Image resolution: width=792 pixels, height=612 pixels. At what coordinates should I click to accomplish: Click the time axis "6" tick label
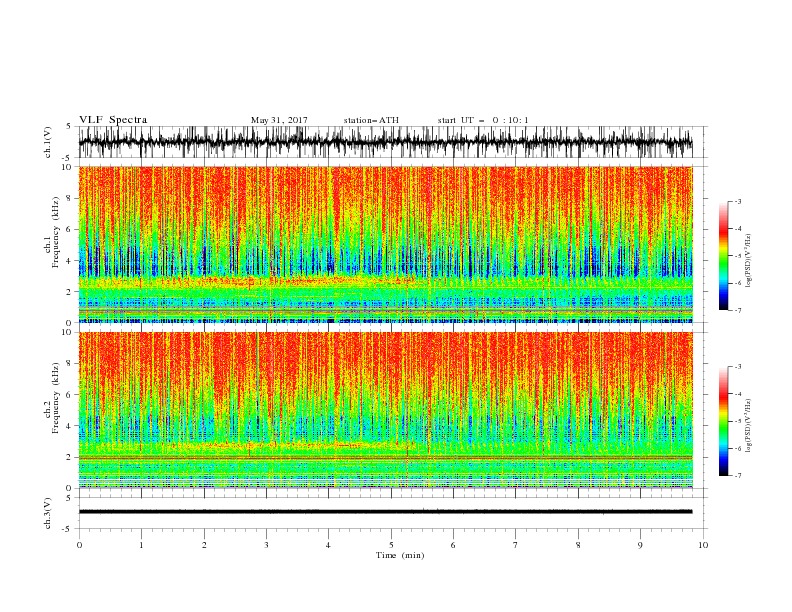453,545
